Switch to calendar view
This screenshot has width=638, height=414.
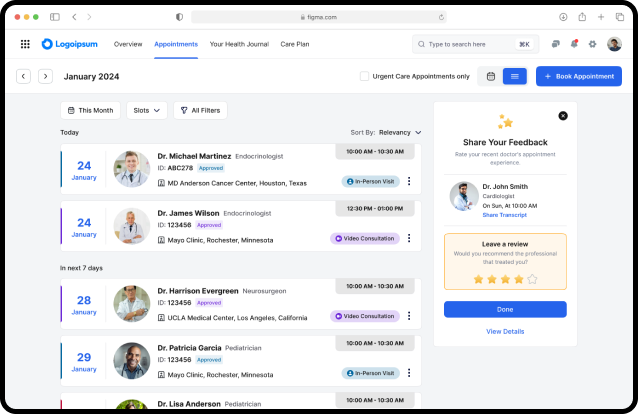point(491,76)
